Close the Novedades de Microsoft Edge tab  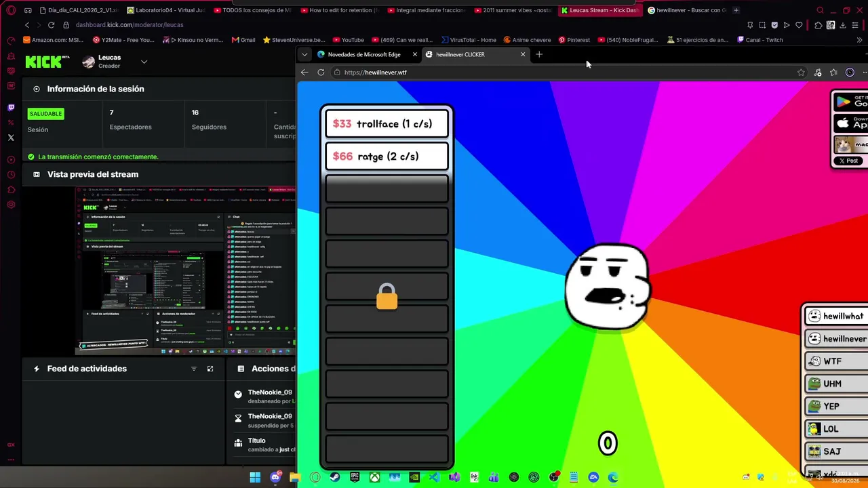tap(415, 54)
